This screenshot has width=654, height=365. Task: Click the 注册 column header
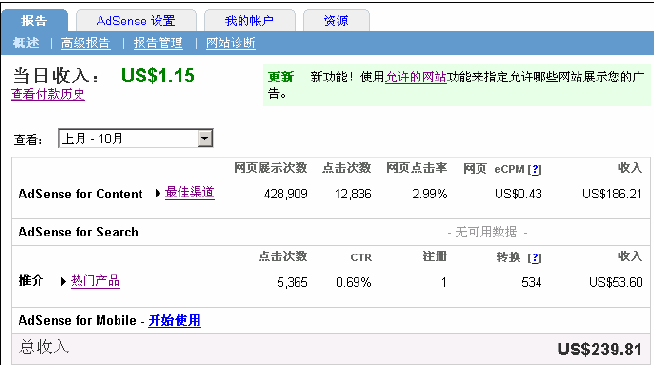[435, 256]
